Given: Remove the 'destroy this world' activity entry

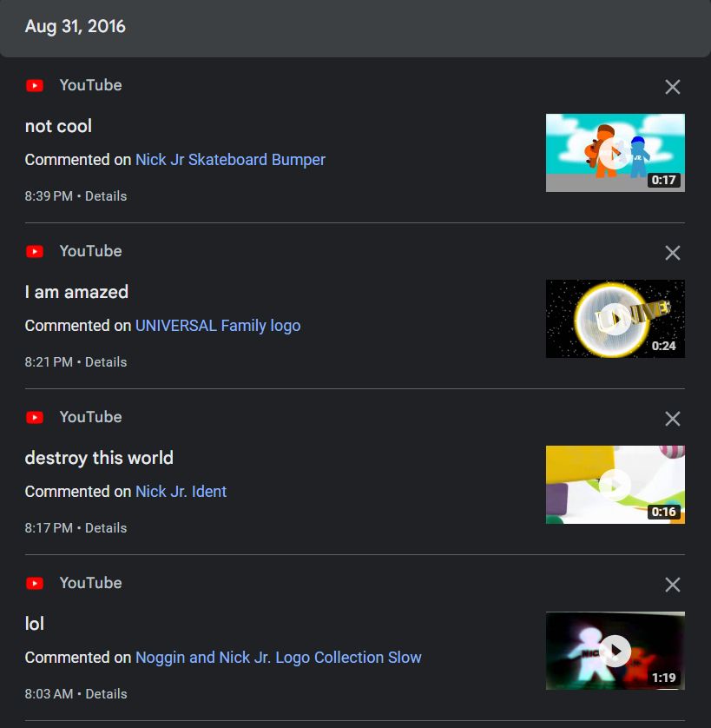Looking at the screenshot, I should 673,419.
